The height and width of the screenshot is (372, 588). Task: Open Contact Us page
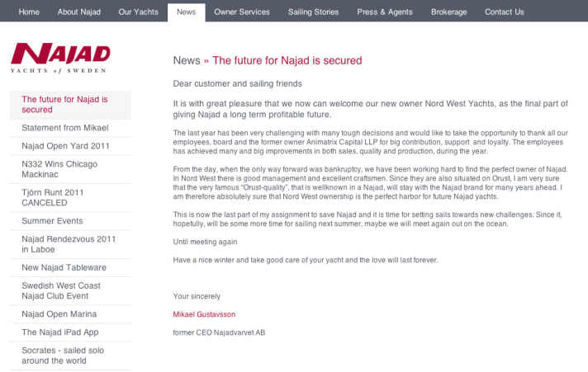[x=504, y=12]
